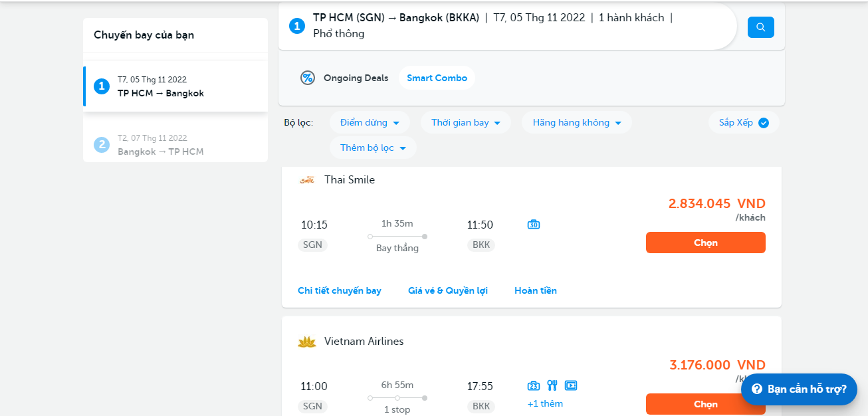Open the +1 thêm amenities link

[544, 403]
